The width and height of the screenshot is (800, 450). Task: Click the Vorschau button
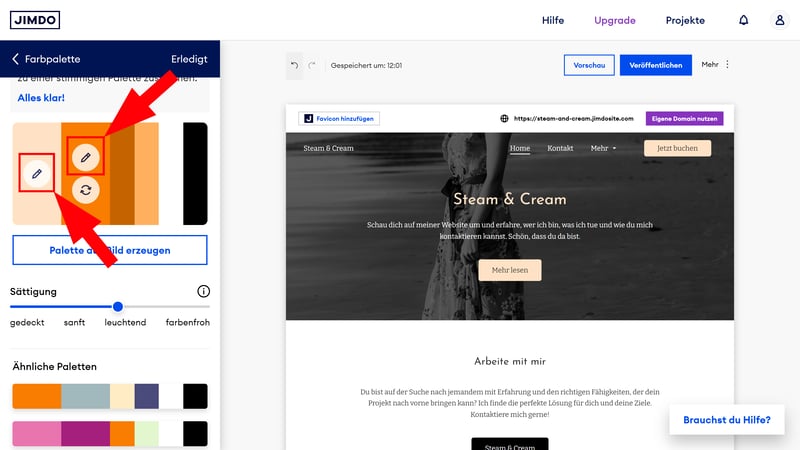click(589, 65)
